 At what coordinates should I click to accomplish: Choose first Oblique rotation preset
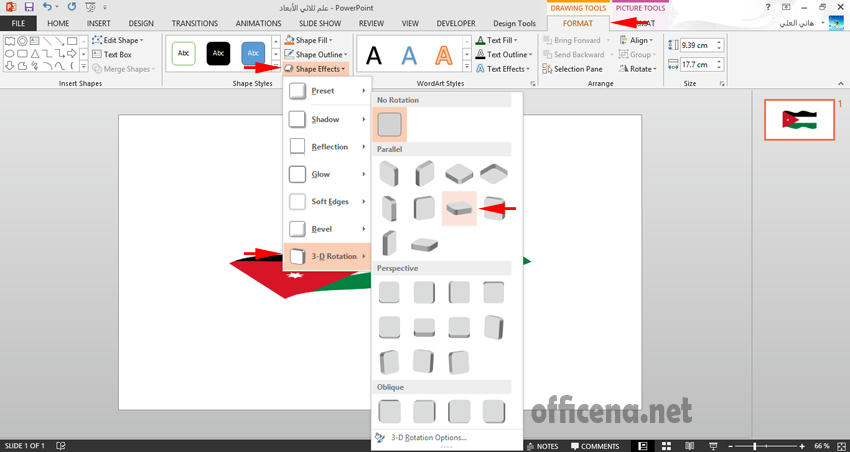coord(389,411)
